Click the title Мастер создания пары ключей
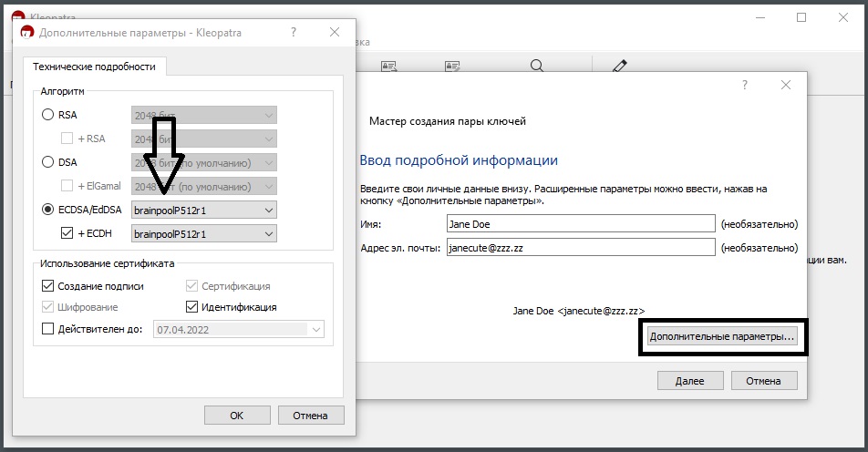This screenshot has width=868, height=452. coord(448,120)
